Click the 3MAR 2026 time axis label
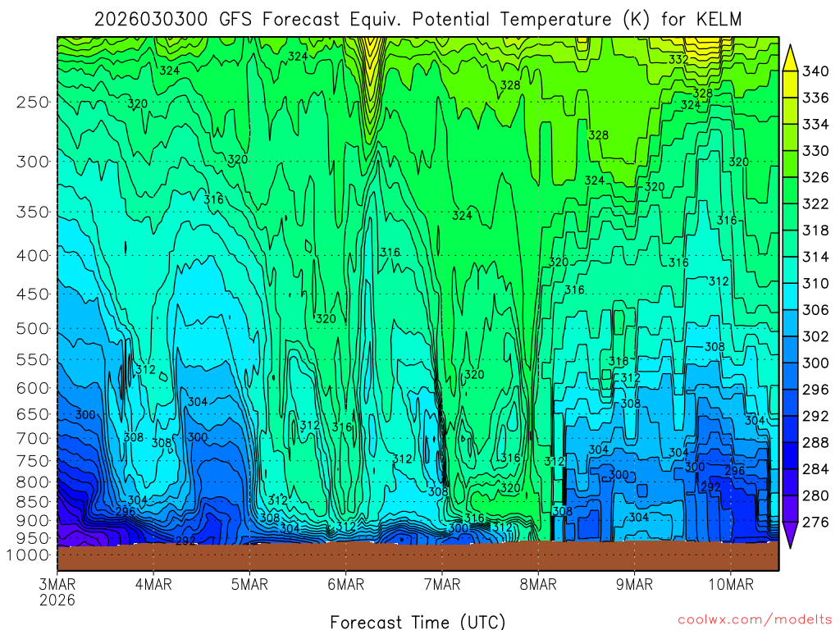The image size is (840, 630). pos(57,591)
